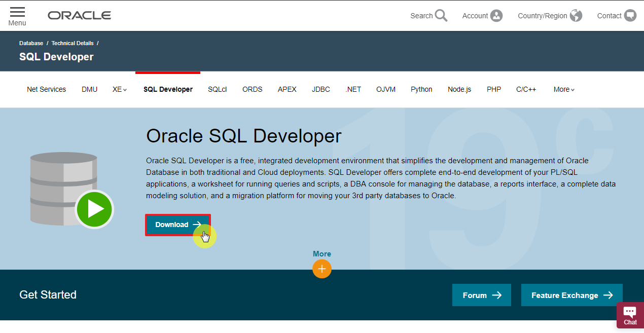
Task: Click the orange plus More icon
Action: pos(322,269)
